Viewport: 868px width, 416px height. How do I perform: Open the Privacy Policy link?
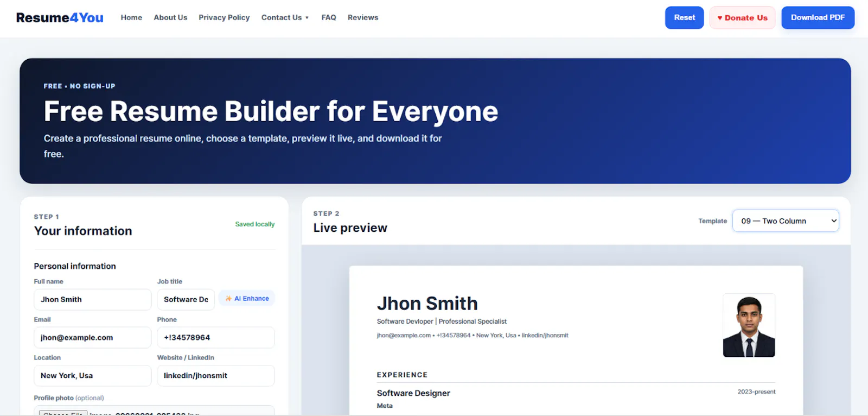click(224, 17)
